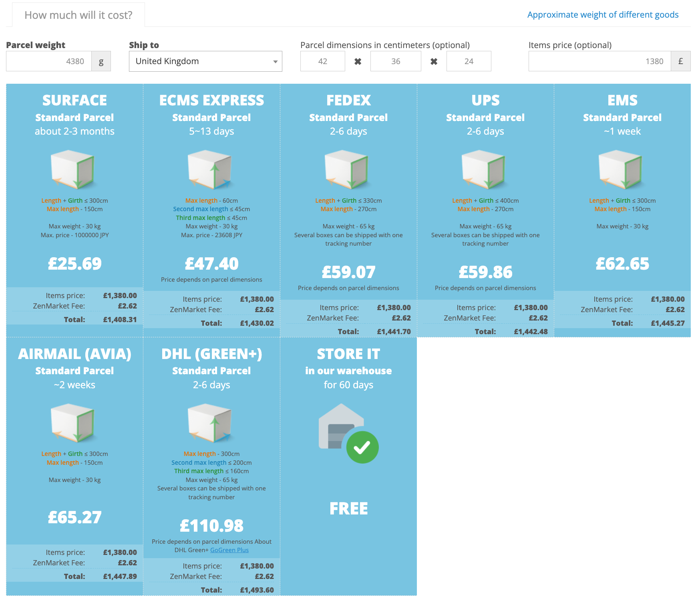Select 'Max. price - 23608 JPY' text
This screenshot has height=605, width=700.
click(212, 235)
